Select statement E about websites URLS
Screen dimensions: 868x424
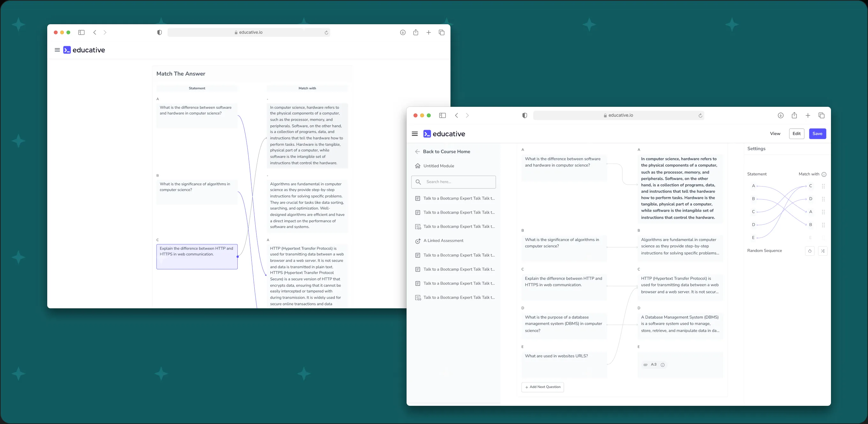point(564,365)
